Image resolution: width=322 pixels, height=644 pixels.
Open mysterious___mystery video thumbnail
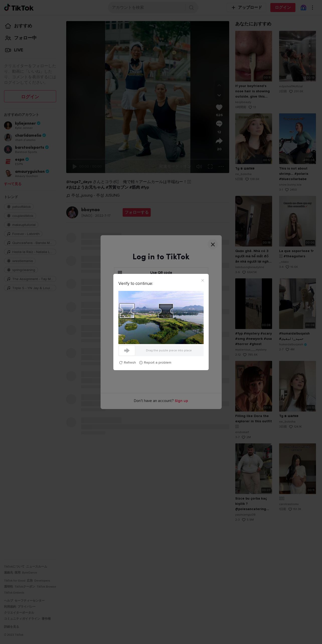pyautogui.click(x=254, y=304)
